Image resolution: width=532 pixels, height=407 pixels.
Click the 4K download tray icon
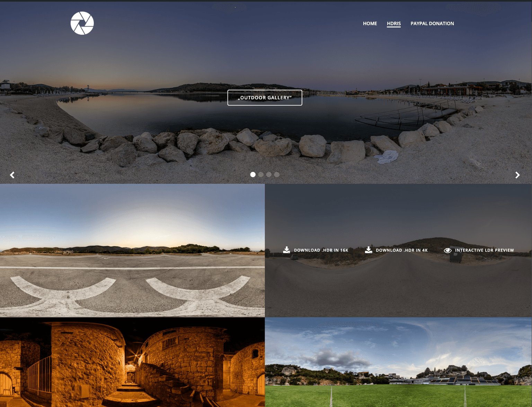coord(369,250)
